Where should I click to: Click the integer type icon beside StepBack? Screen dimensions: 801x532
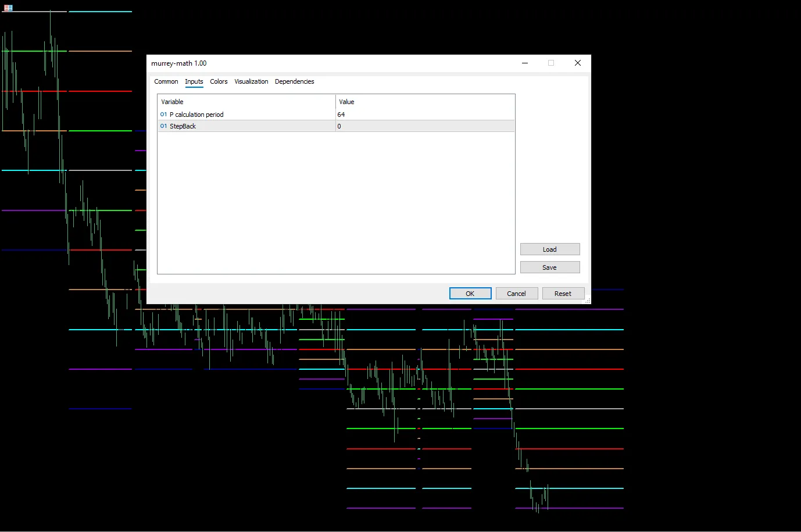[x=163, y=126]
